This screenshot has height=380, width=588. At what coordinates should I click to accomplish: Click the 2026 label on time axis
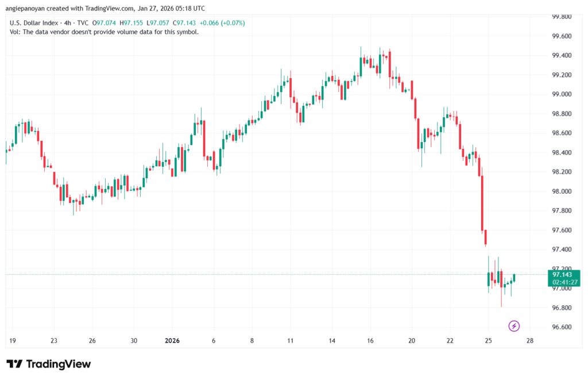coord(173,340)
